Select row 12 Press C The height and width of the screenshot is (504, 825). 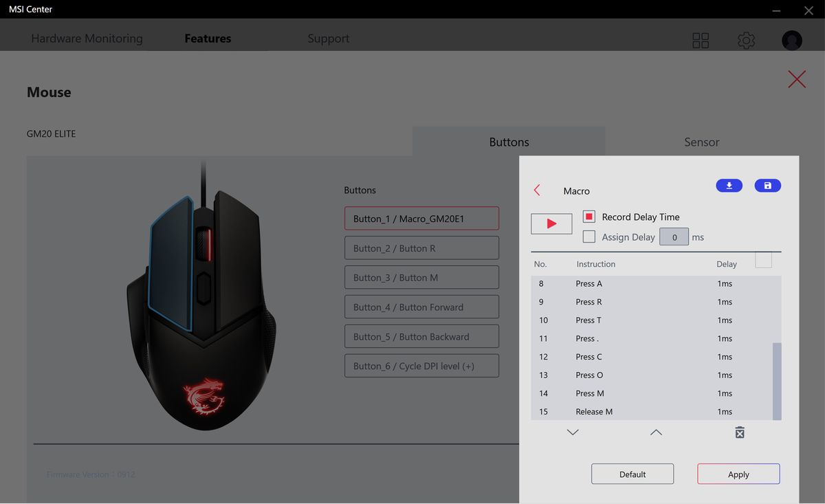[x=652, y=357]
